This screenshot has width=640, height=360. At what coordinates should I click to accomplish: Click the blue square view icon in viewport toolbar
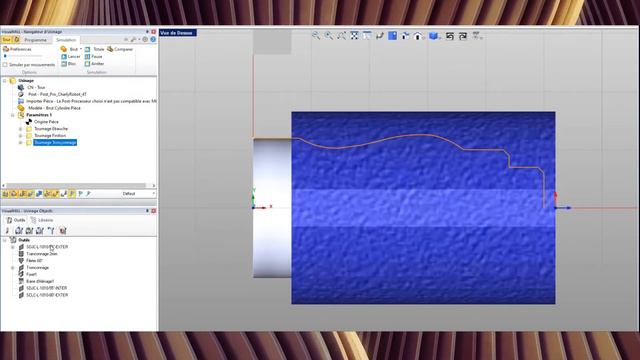pos(392,36)
